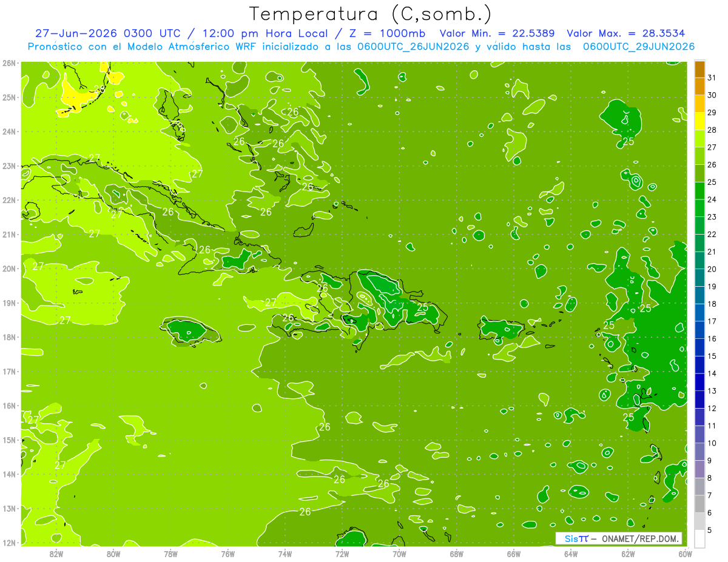Screen dimensions: 728x562
Task: Click the 'Valor Min. = 22.5389' text
Action: pos(497,33)
